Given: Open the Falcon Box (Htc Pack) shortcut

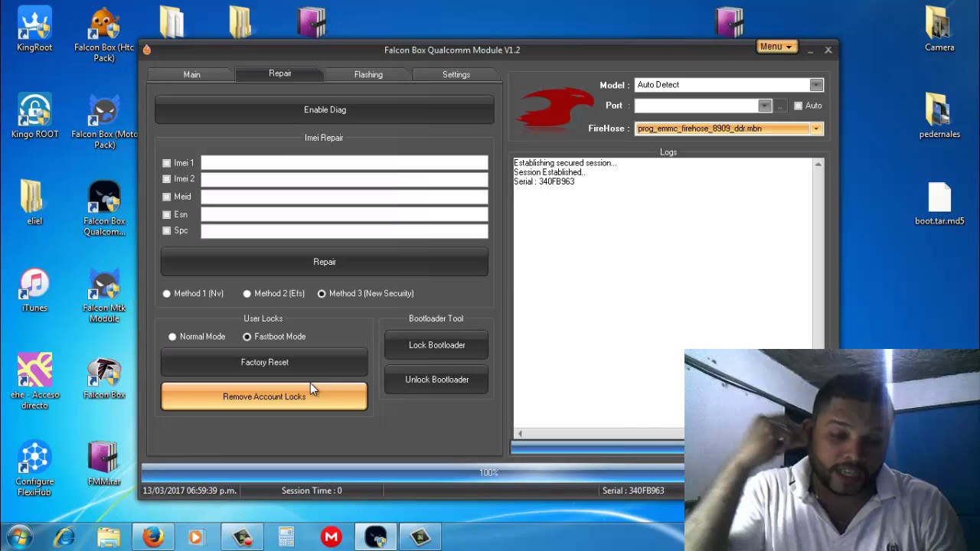Looking at the screenshot, I should (104, 35).
